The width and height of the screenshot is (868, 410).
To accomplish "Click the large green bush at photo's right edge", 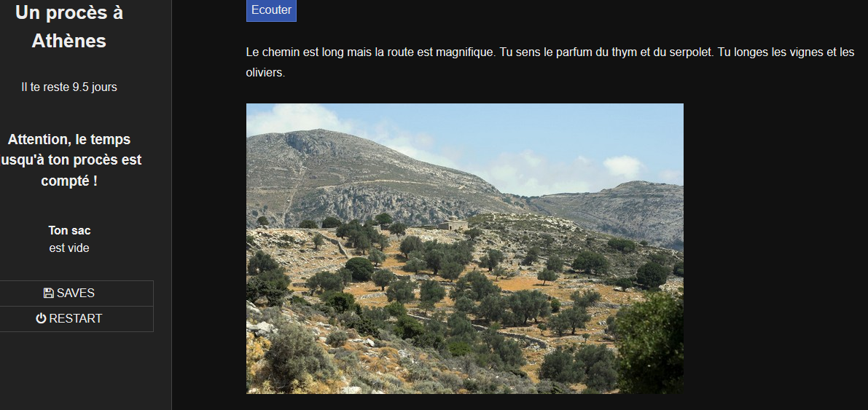I will click(652, 343).
